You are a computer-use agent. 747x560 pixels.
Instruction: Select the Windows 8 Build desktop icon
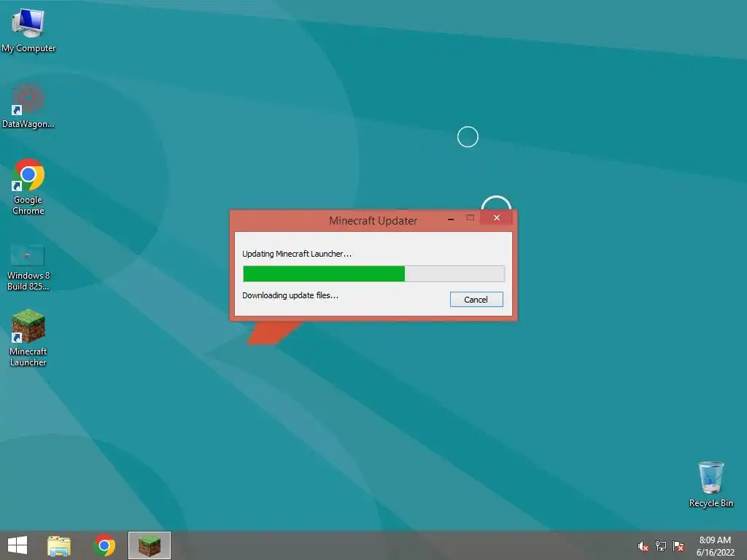(x=28, y=267)
